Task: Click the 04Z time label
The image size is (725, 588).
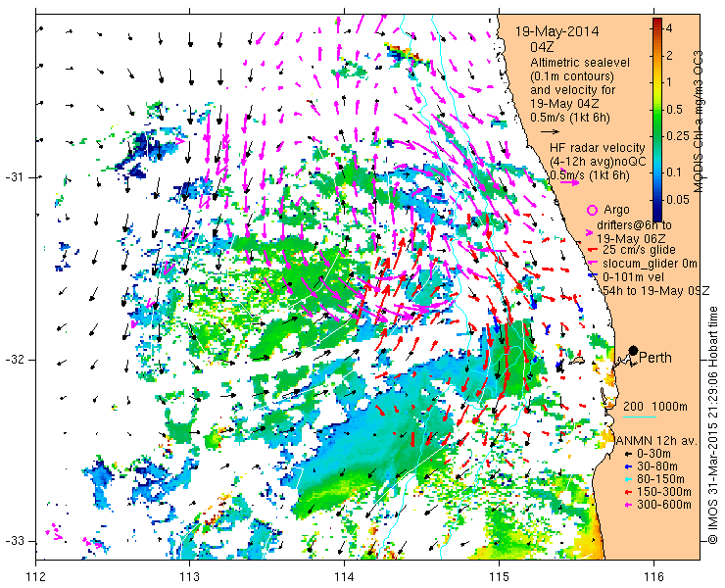Action: click(x=542, y=47)
